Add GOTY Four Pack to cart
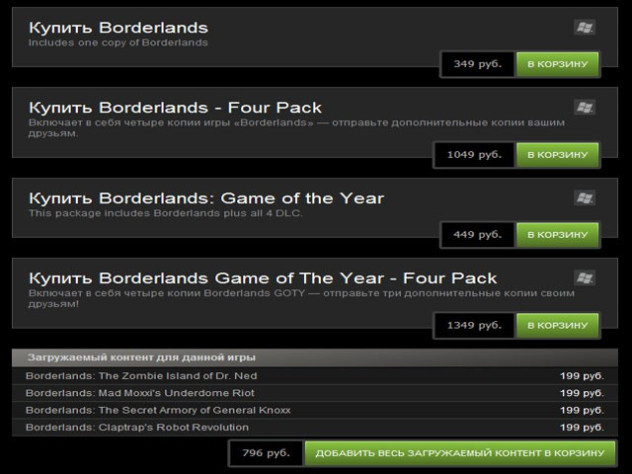The image size is (632, 474). point(557,325)
